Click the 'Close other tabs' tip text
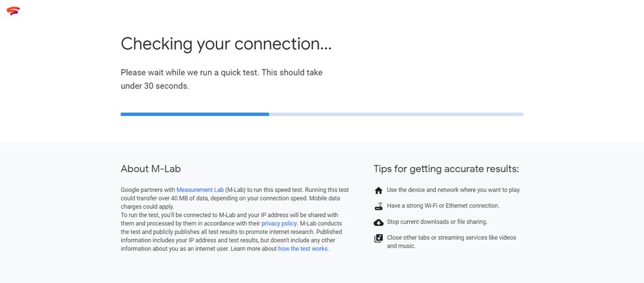 pyautogui.click(x=451, y=238)
